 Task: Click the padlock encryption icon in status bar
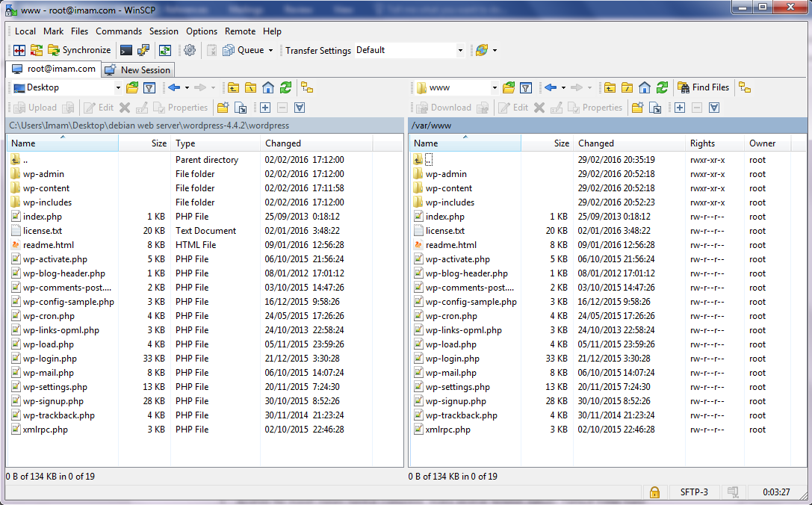[x=654, y=492]
